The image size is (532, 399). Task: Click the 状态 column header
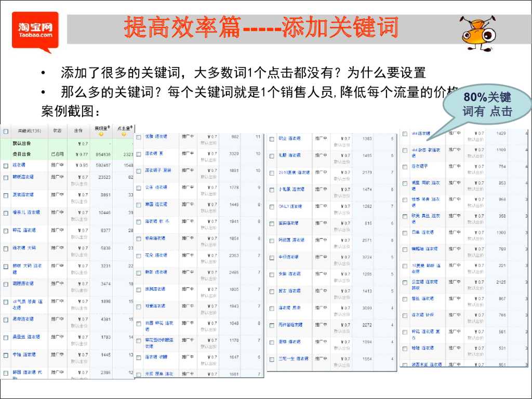pos(57,131)
